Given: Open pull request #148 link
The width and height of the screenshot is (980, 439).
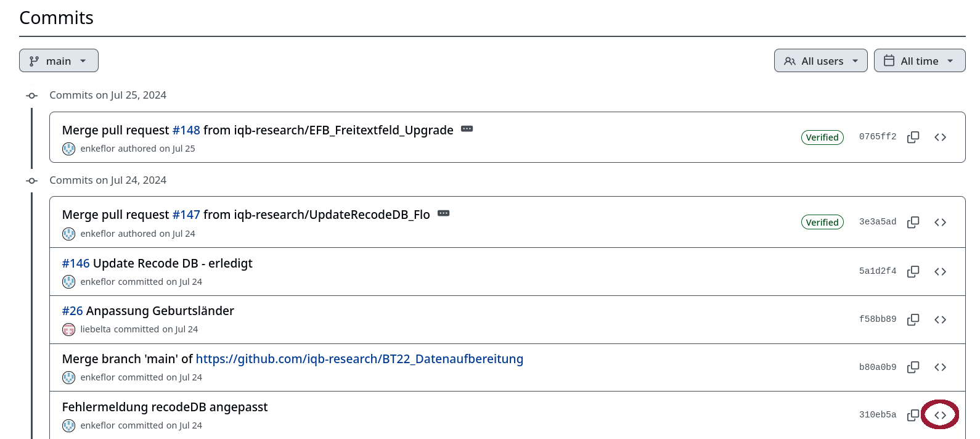Looking at the screenshot, I should pyautogui.click(x=186, y=130).
